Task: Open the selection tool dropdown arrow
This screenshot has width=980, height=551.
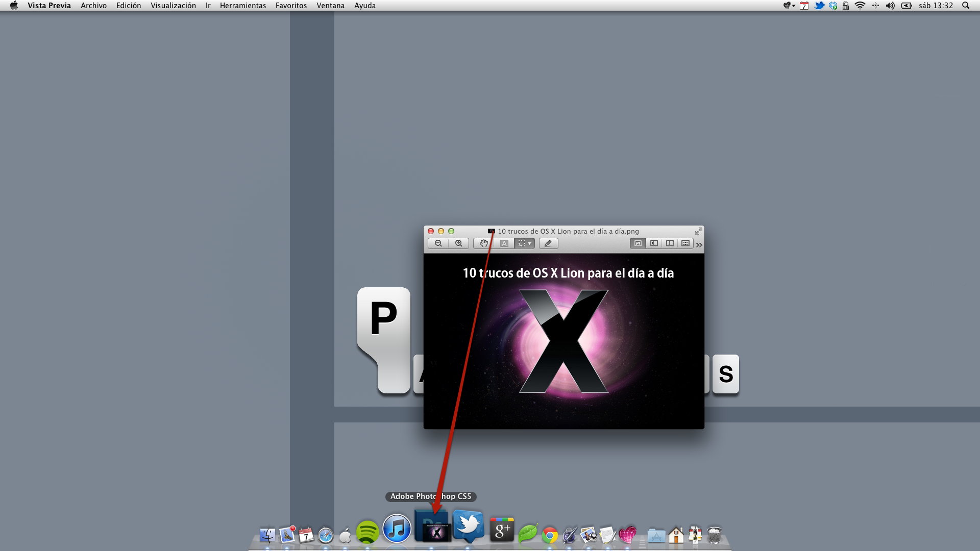Action: tap(530, 244)
